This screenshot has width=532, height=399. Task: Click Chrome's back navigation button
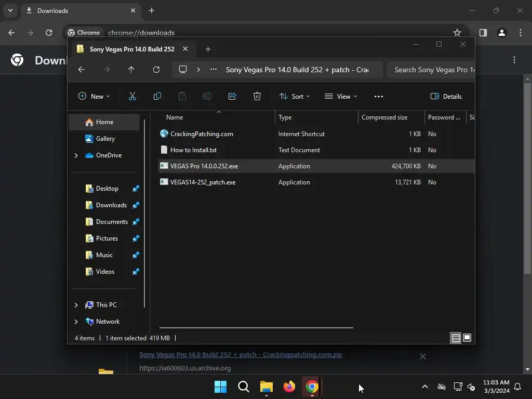[x=11, y=33]
